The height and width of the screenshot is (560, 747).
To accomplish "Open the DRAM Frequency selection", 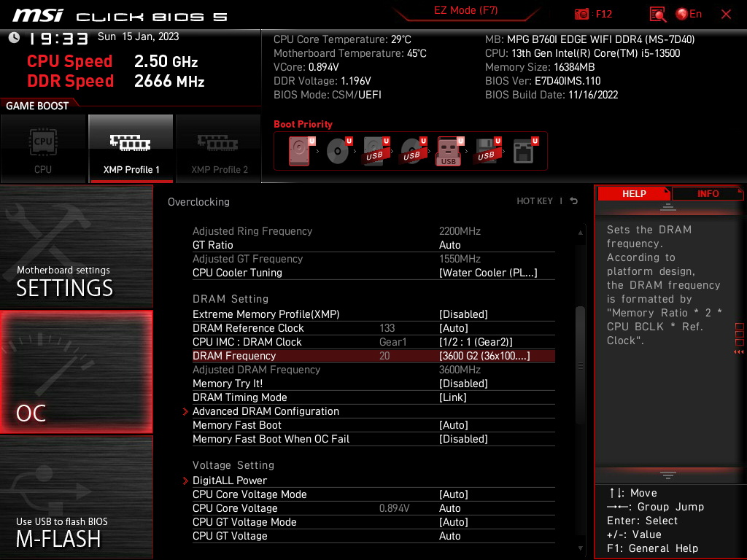I will pyautogui.click(x=373, y=356).
